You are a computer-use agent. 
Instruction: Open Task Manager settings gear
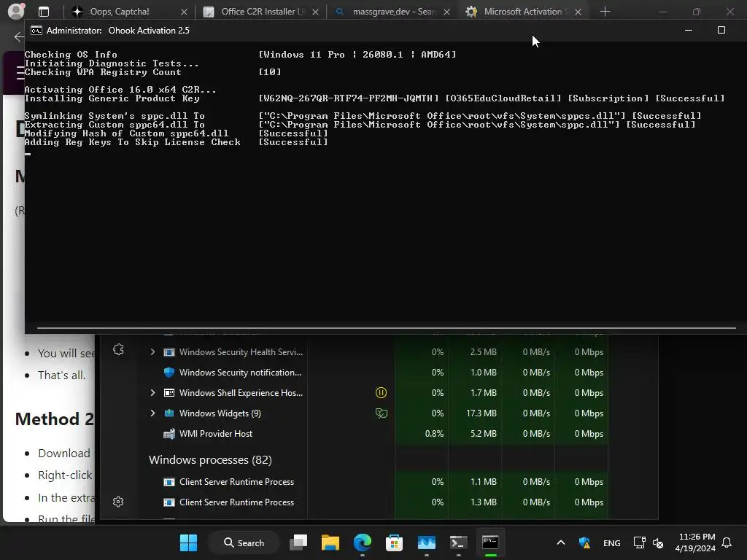coord(118,502)
